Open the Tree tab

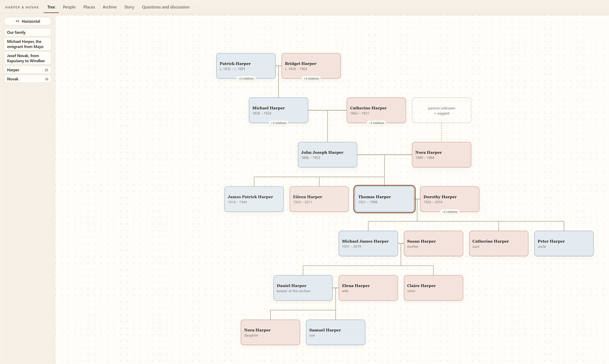[x=51, y=7]
